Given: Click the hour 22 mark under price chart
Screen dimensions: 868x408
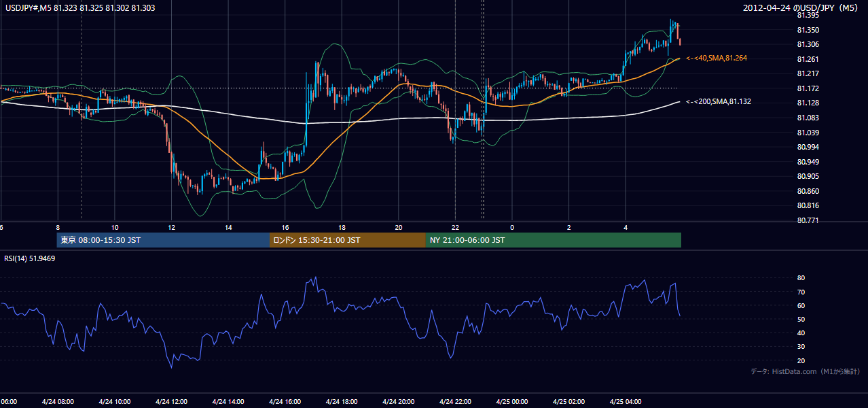Looking at the screenshot, I should coord(455,227).
